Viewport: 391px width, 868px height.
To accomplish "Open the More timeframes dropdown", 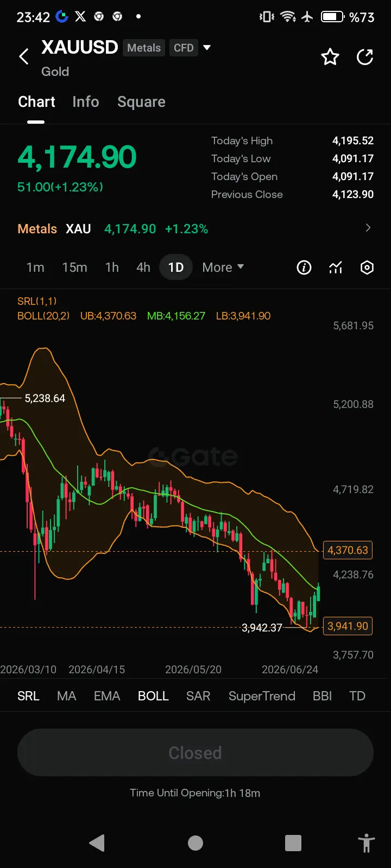I will (223, 267).
